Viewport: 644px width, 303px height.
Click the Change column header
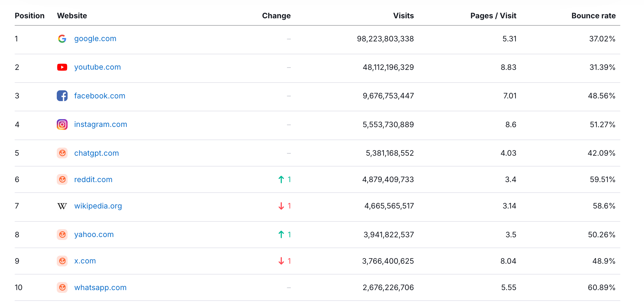(276, 16)
